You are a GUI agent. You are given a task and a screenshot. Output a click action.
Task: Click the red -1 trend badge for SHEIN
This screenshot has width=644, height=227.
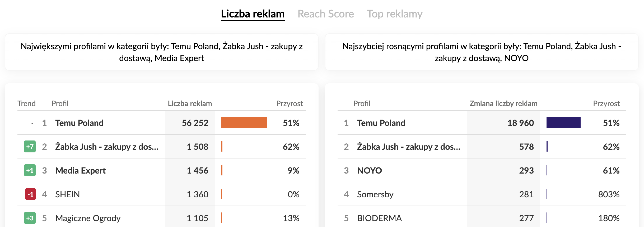[x=30, y=194]
